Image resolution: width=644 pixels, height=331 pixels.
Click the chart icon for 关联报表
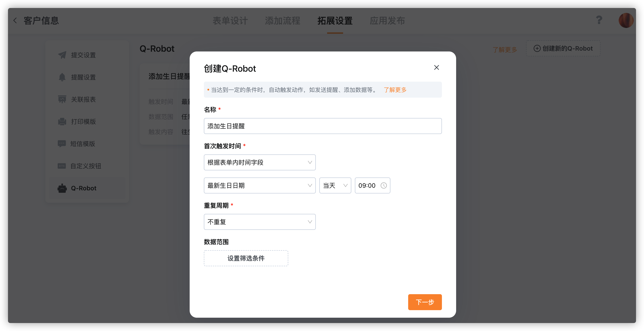62,99
